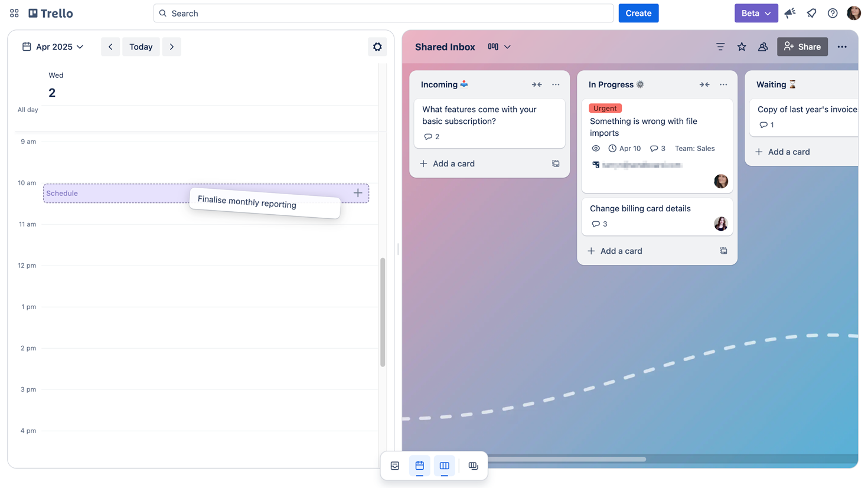Image resolution: width=868 pixels, height=488 pixels.
Task: Open the Boards view switcher icon
Action: pyautogui.click(x=473, y=466)
